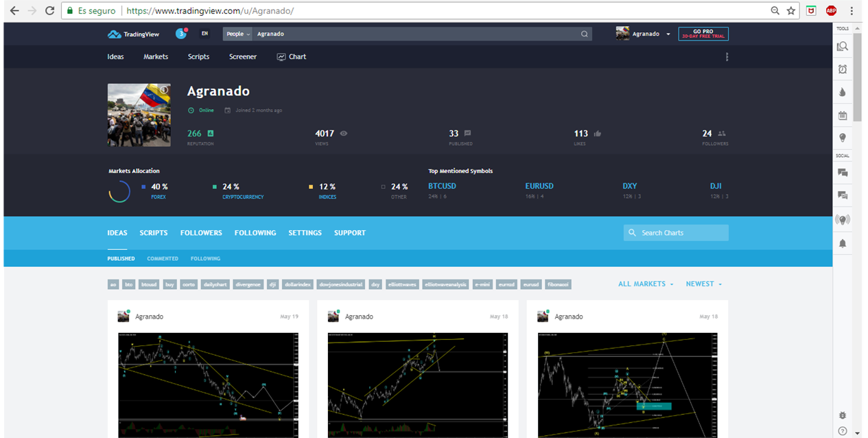Image resolution: width=868 pixels, height=438 pixels.
Task: Filter by the dollarindex tag
Action: pyautogui.click(x=298, y=284)
